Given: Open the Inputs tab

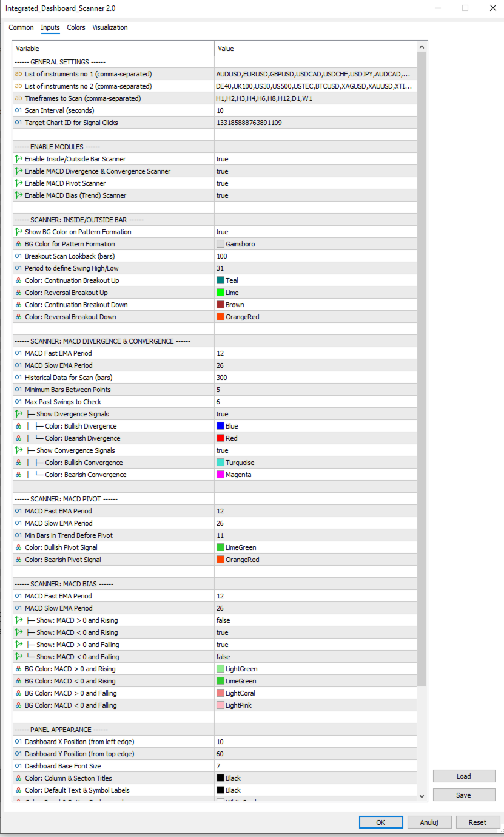Looking at the screenshot, I should pos(50,27).
